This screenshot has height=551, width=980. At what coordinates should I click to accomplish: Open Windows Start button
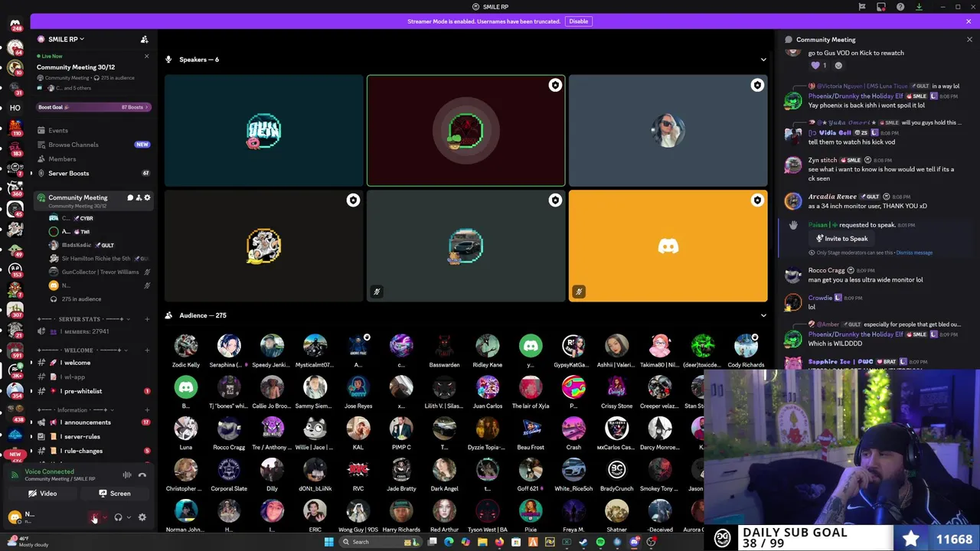(x=329, y=542)
